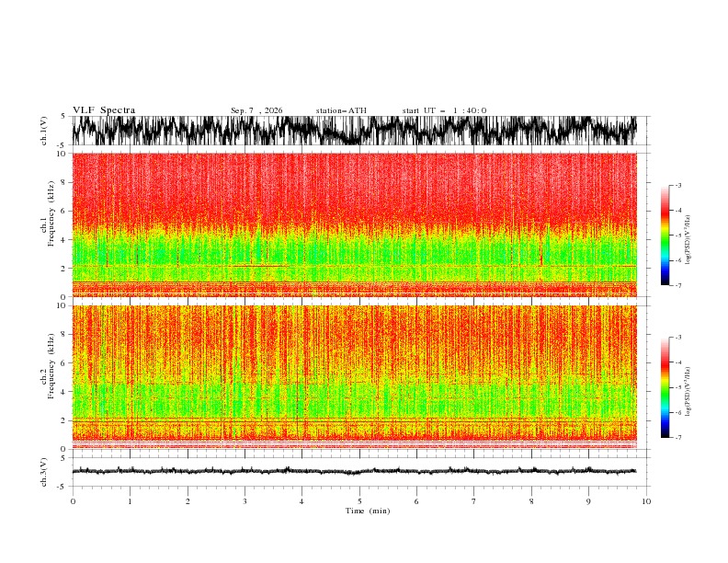Click the ch.1(V) waveform trace panel

(x=355, y=131)
